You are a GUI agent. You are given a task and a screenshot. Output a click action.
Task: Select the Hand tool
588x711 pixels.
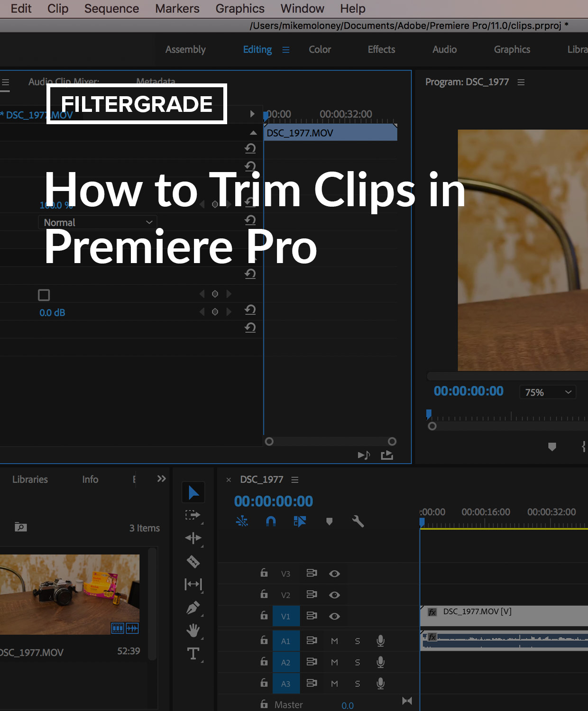pos(193,630)
